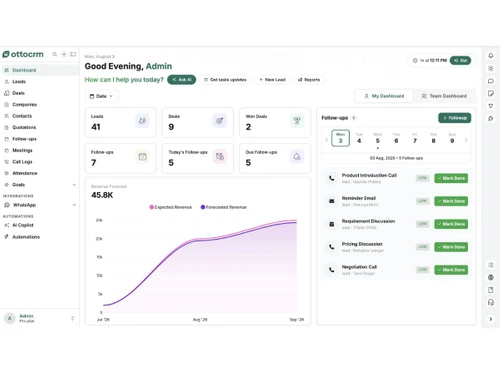Viewport: 500px width, 375px height.
Task: Open the Admin account switcher
Action: tap(40, 318)
